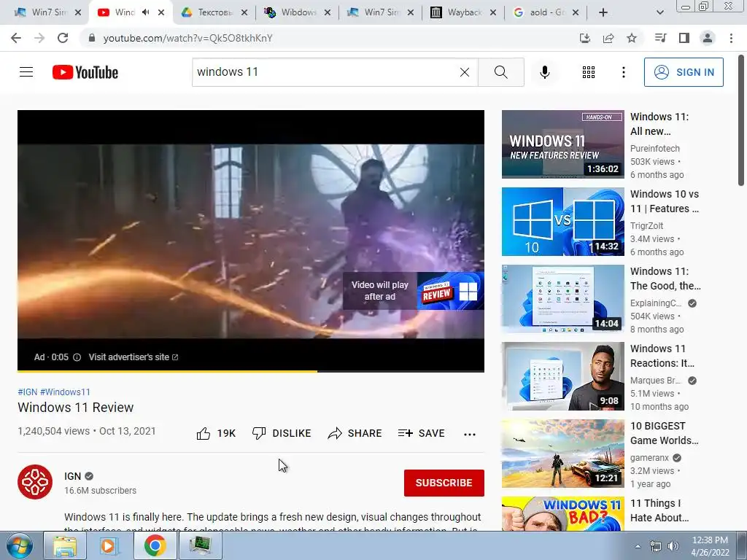Switch to the aold Google tab
Image resolution: width=747 pixels, height=560 pixels.
tap(547, 12)
